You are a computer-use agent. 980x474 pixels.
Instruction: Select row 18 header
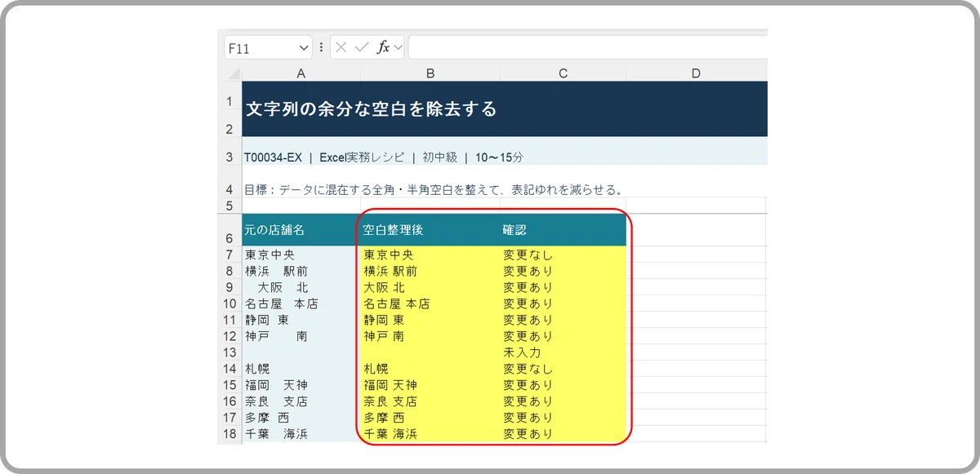pyautogui.click(x=229, y=434)
